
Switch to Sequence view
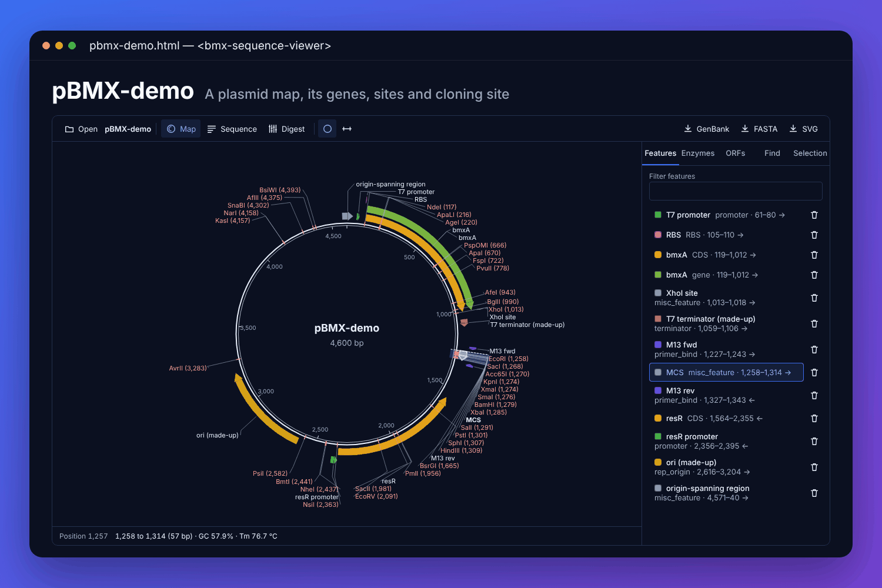[232, 129]
